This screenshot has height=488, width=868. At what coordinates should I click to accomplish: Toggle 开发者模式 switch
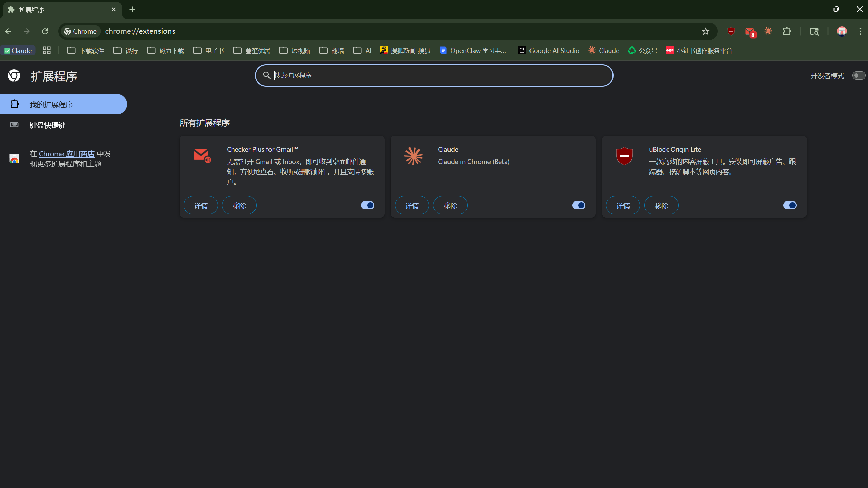pyautogui.click(x=858, y=75)
